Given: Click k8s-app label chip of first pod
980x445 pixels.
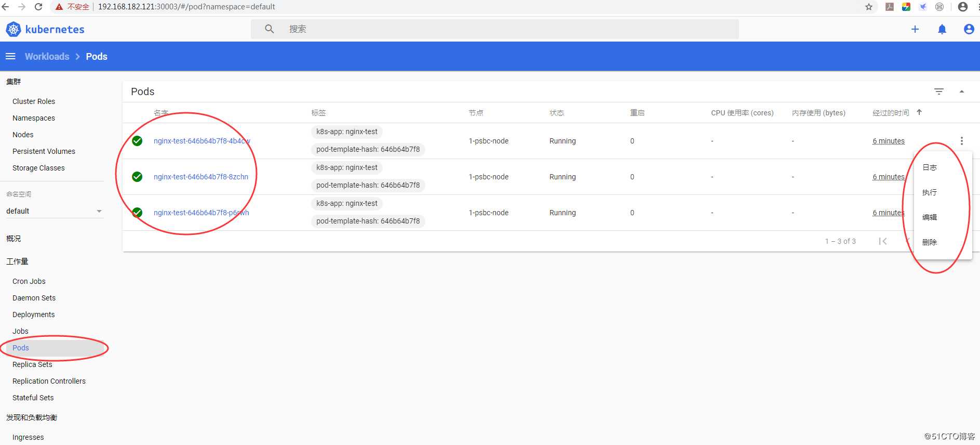Looking at the screenshot, I should coord(347,132).
